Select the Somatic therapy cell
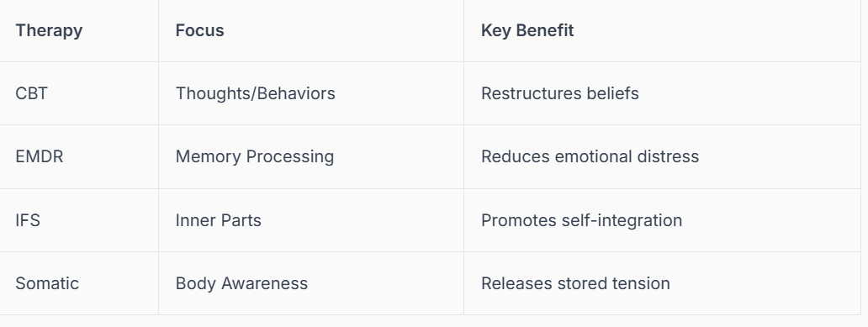 (79, 283)
